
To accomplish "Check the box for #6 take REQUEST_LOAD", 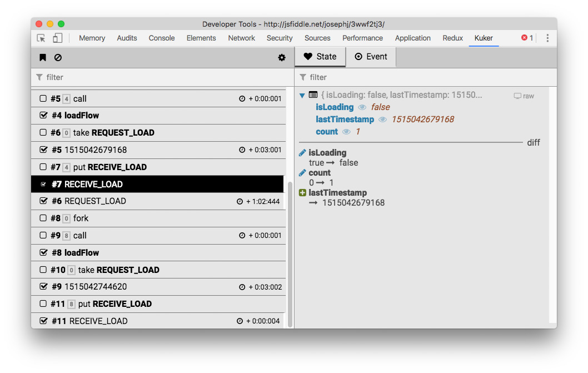I will click(43, 132).
